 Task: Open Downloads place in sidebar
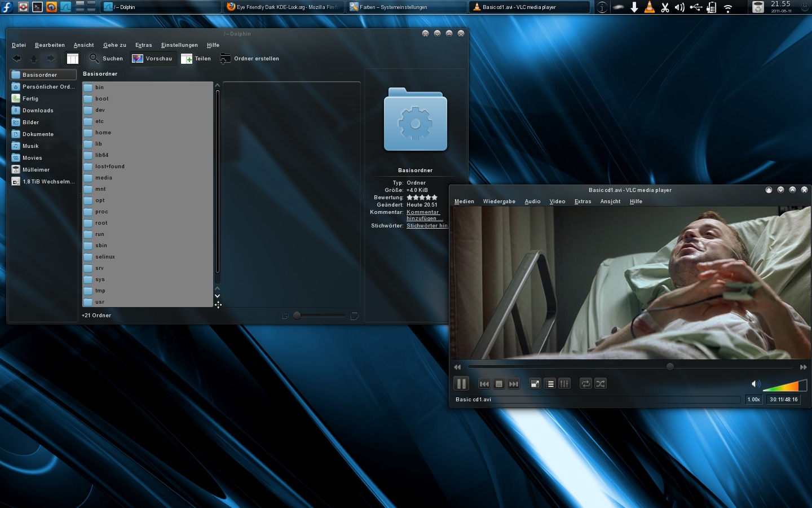pos(43,111)
